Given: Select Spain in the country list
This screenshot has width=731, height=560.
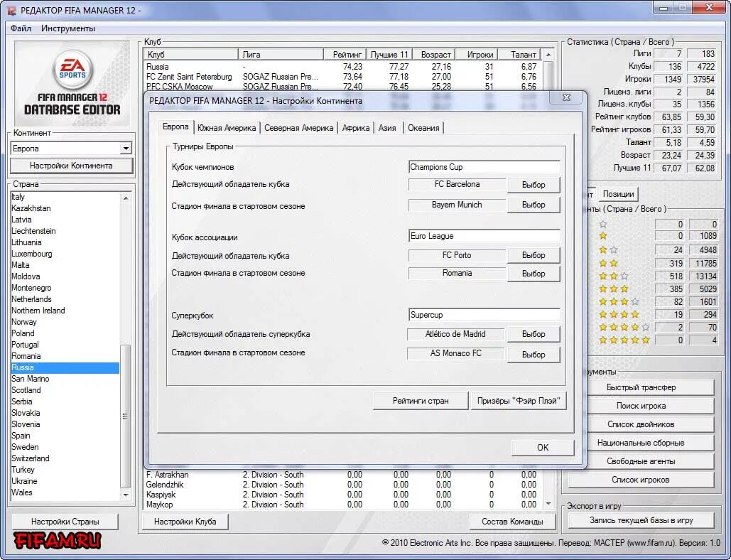Looking at the screenshot, I should [x=65, y=436].
